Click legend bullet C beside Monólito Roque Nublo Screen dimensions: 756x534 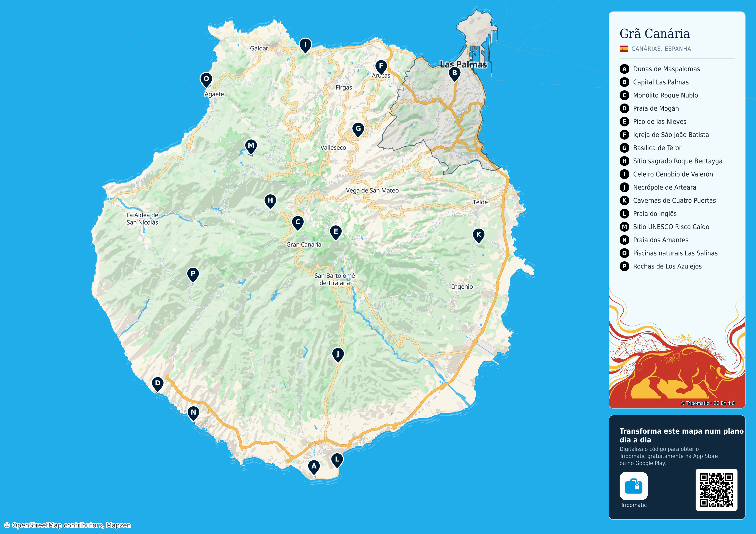[624, 95]
